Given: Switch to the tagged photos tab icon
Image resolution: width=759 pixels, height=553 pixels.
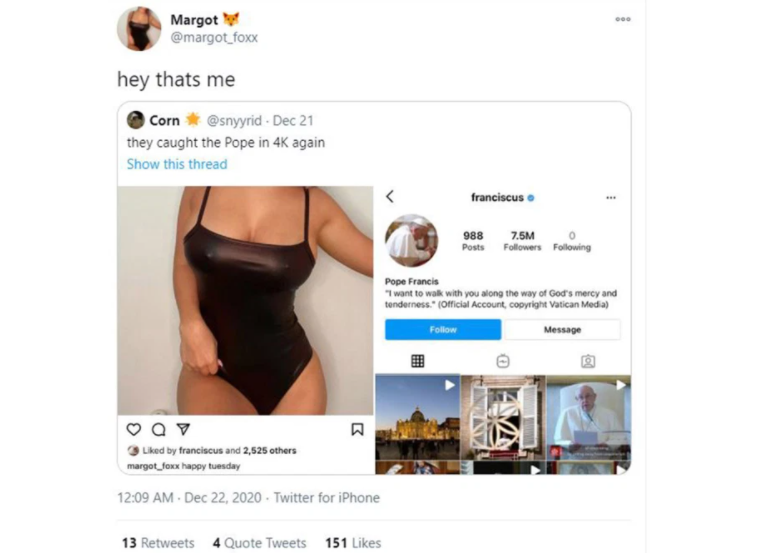Looking at the screenshot, I should [588, 361].
